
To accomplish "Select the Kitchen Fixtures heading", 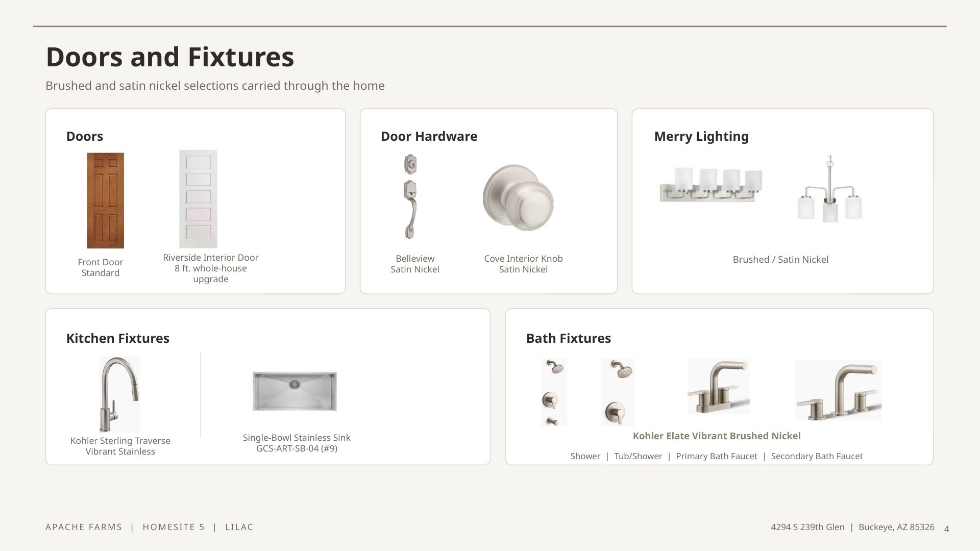I will [118, 338].
